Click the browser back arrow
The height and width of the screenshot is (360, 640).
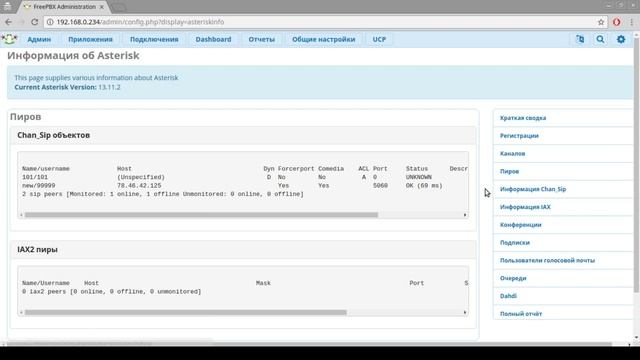point(9,22)
